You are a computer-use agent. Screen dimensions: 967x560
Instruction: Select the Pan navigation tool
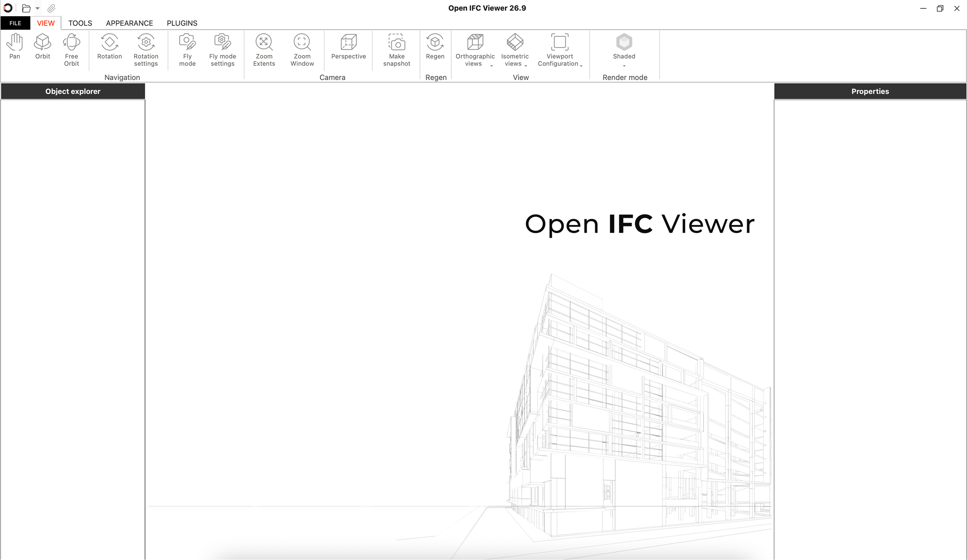[14, 46]
